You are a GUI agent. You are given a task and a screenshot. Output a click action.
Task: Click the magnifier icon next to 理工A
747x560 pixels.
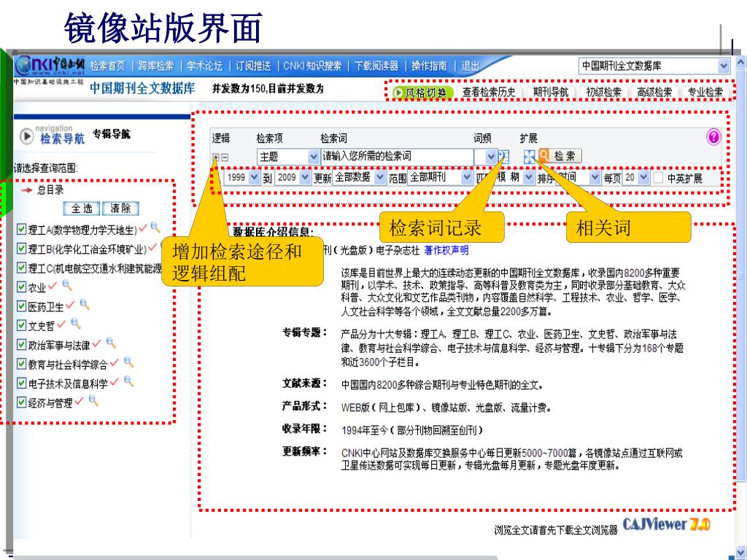pos(155,227)
